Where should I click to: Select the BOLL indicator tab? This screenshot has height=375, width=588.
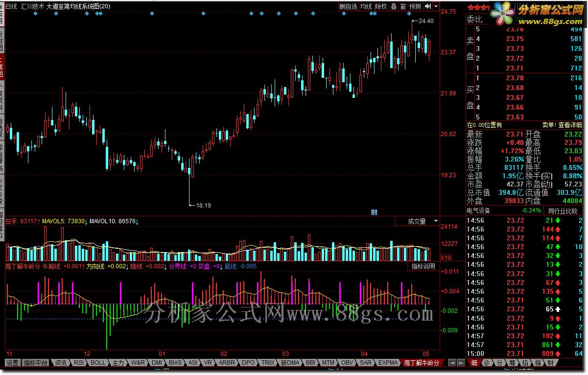tap(98, 363)
